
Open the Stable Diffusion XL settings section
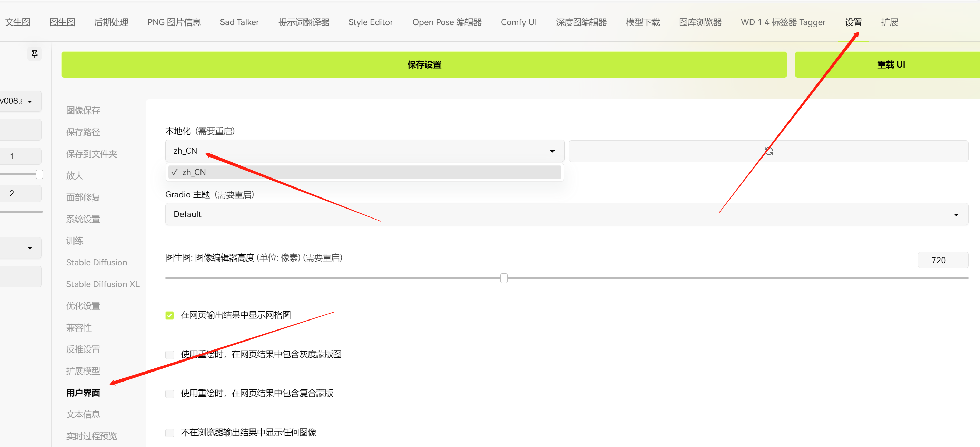coord(102,284)
